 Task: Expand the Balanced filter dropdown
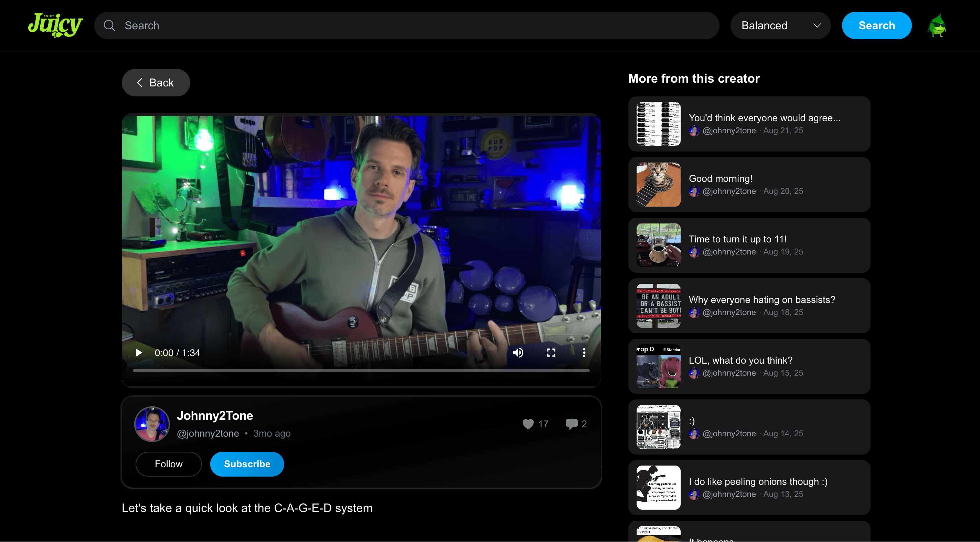(780, 25)
